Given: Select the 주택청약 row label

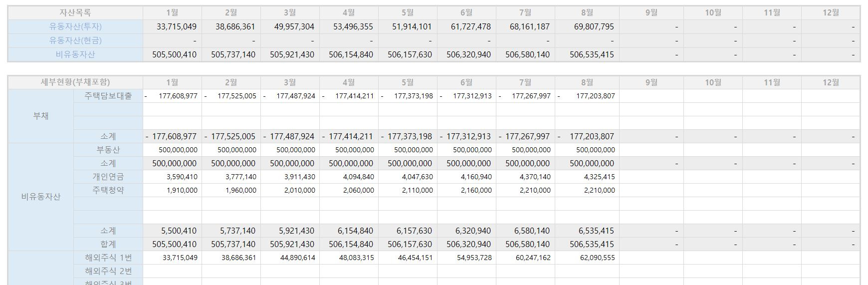Looking at the screenshot, I should click(x=108, y=190).
